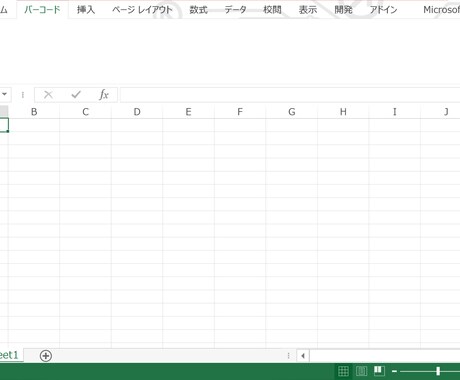The image size is (460, 380).
Task: Switch to Normal view icon
Action: click(343, 371)
